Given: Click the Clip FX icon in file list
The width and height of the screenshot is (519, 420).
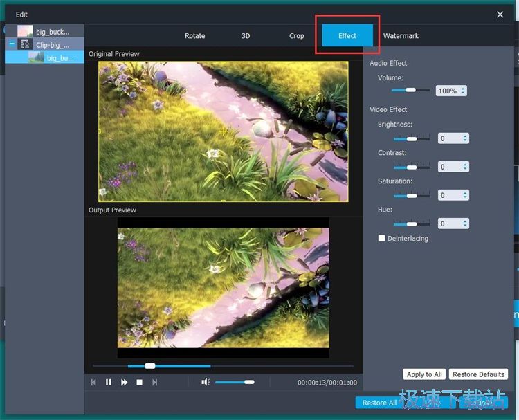Looking at the screenshot, I should pos(25,44).
